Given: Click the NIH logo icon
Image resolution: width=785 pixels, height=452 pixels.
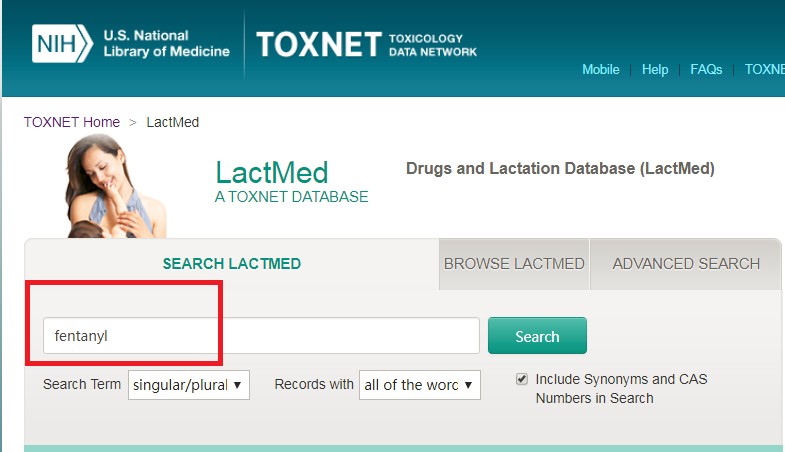Looking at the screenshot, I should click(x=62, y=44).
